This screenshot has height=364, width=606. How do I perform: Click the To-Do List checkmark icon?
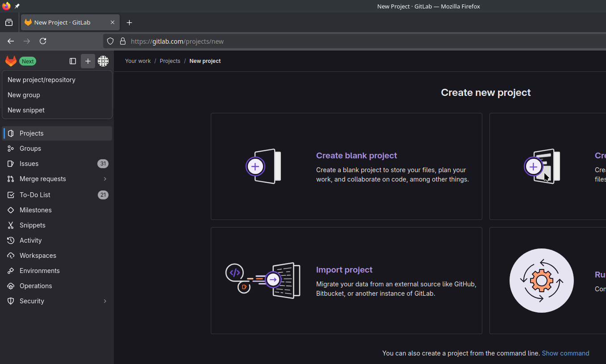point(11,195)
